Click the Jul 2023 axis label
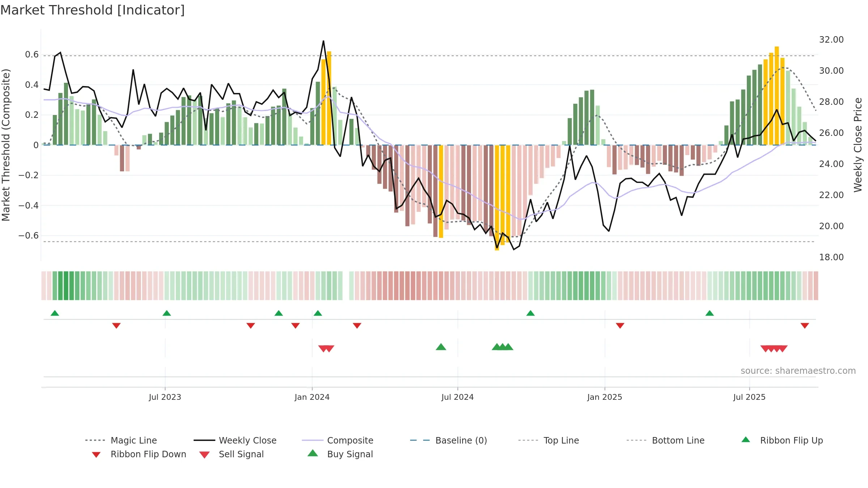 (x=165, y=397)
